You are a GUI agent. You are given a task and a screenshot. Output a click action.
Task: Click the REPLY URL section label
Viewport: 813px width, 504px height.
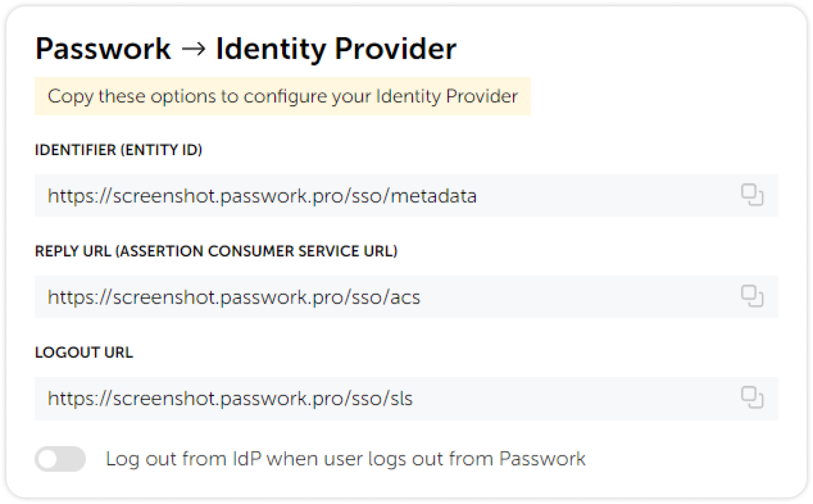216,251
